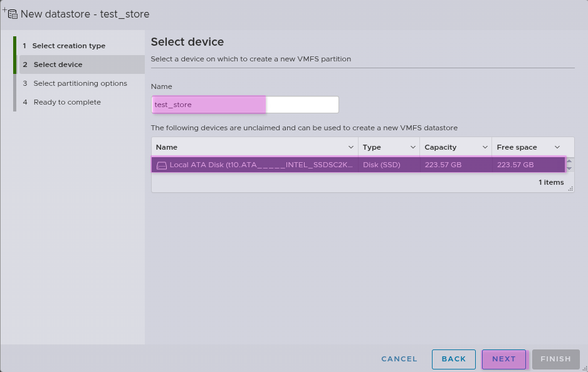Select the Local ATA Disk device name
The height and width of the screenshot is (372, 588).
(261, 165)
